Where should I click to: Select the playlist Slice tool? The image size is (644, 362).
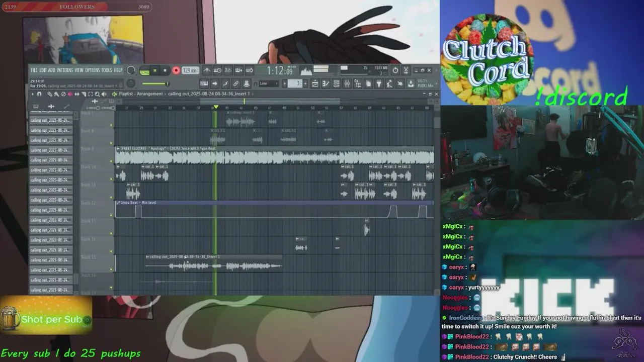(x=84, y=94)
